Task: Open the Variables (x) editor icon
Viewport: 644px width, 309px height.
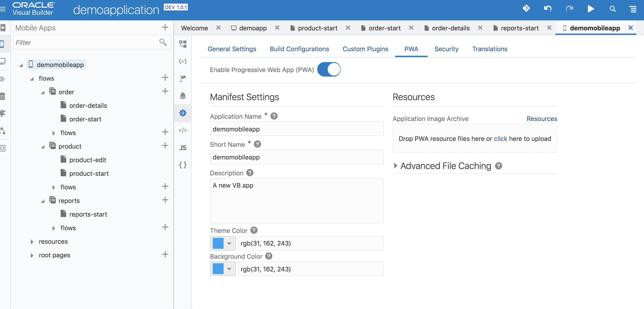Action: click(x=183, y=61)
